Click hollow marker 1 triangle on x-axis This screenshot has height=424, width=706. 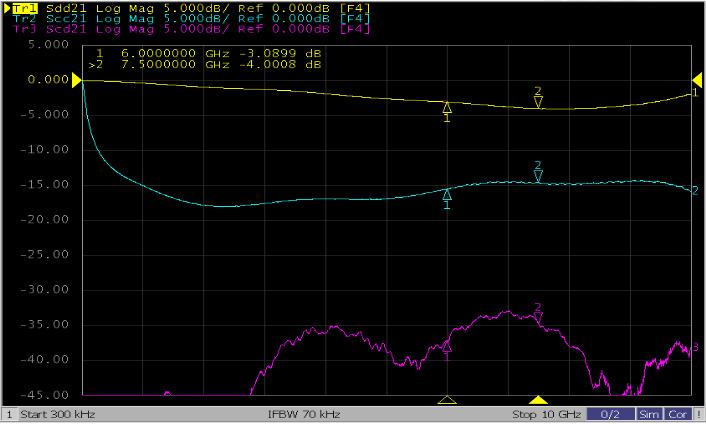[447, 400]
